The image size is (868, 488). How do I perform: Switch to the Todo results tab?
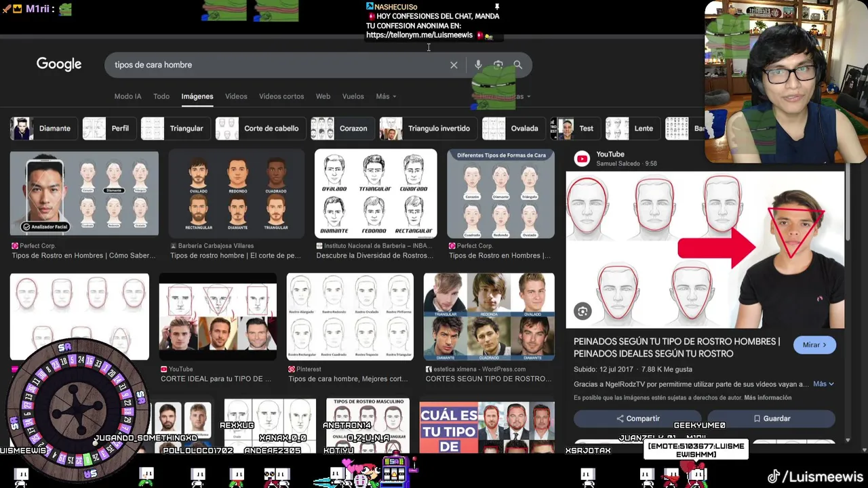pyautogui.click(x=161, y=96)
